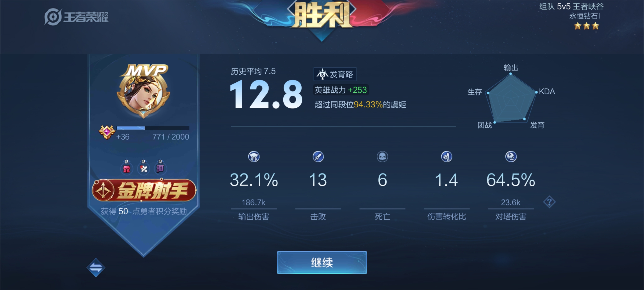Viewport: 644px width, 290px height.
Task: Tap the purple tower team medal
Action: [160, 167]
